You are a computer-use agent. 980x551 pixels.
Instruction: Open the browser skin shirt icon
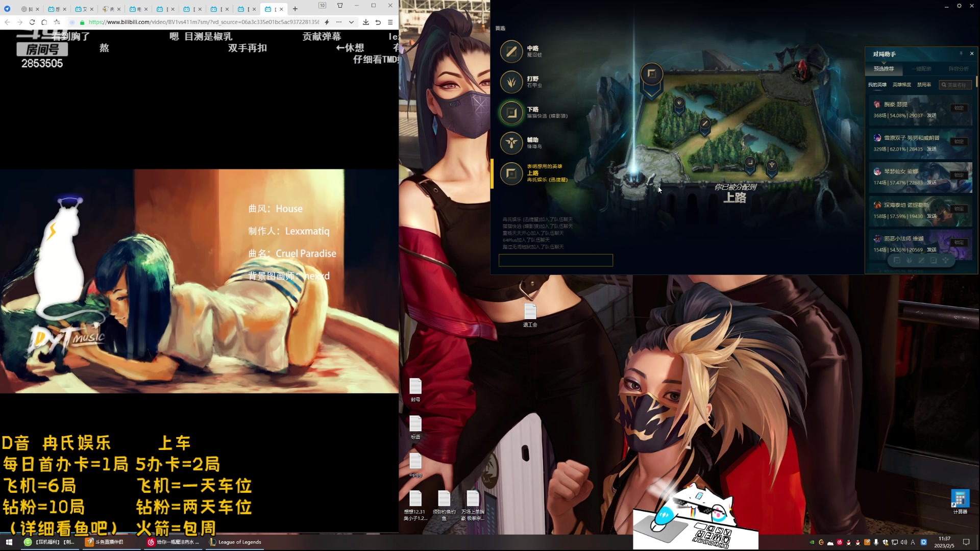point(340,6)
